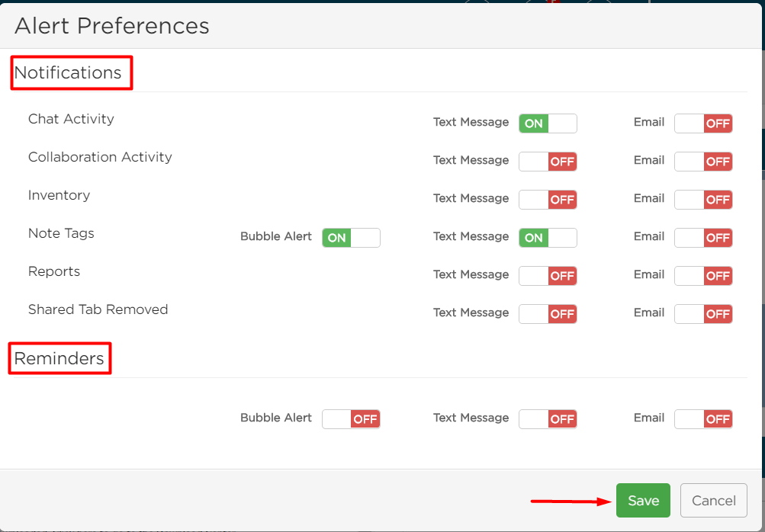This screenshot has height=532, width=765.
Task: Turn on Inventory Text Message toggle
Action: click(548, 200)
